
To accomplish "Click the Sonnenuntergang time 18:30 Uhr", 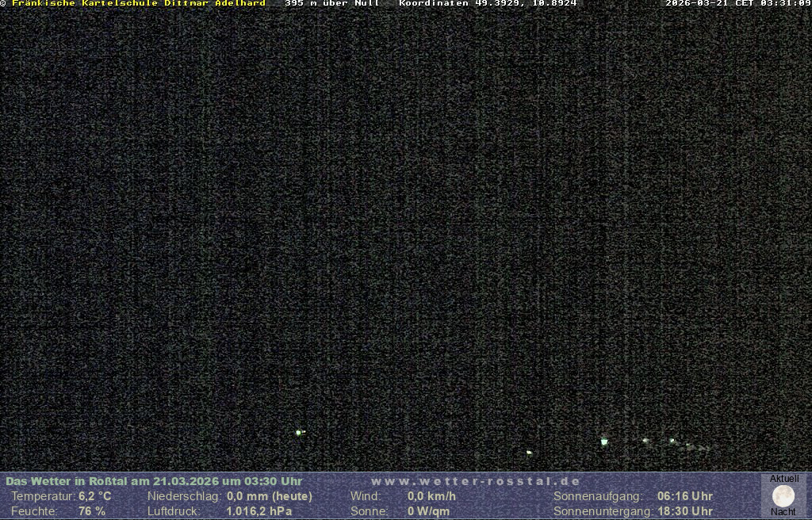I will (x=684, y=511).
